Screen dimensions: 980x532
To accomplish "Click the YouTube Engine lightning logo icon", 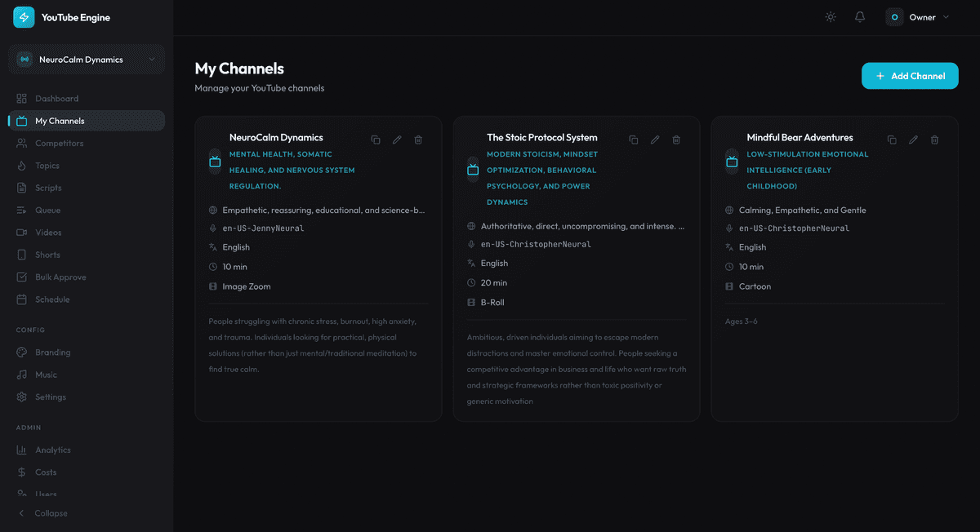I will click(x=24, y=17).
